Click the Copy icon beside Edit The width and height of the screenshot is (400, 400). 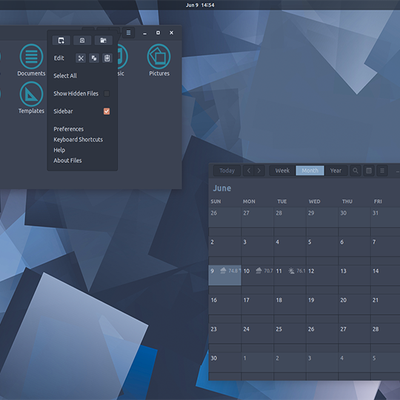(x=94, y=58)
